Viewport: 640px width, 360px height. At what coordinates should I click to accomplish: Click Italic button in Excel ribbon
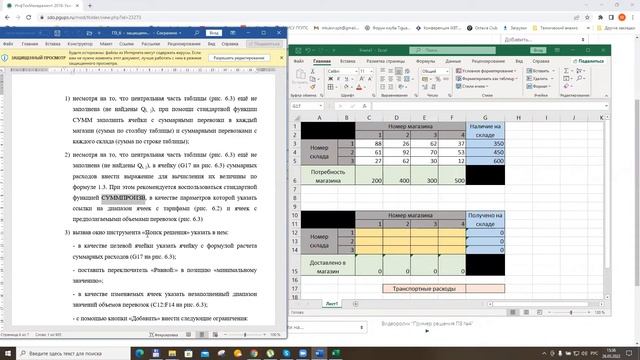point(338,79)
